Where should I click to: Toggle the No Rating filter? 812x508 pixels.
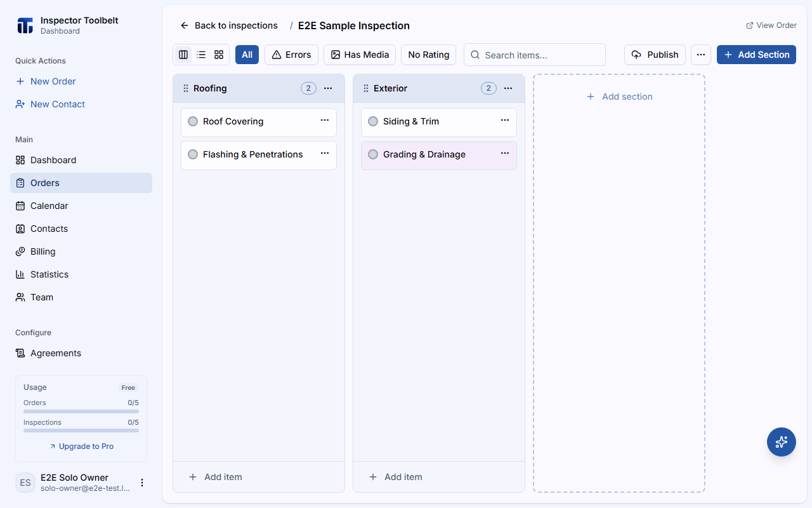tap(428, 55)
